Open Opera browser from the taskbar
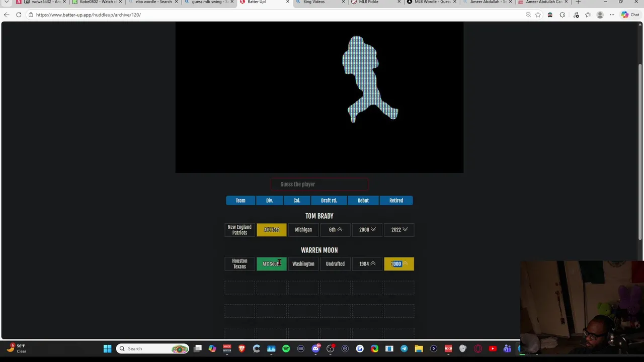This screenshot has width=644, height=362. (477, 348)
